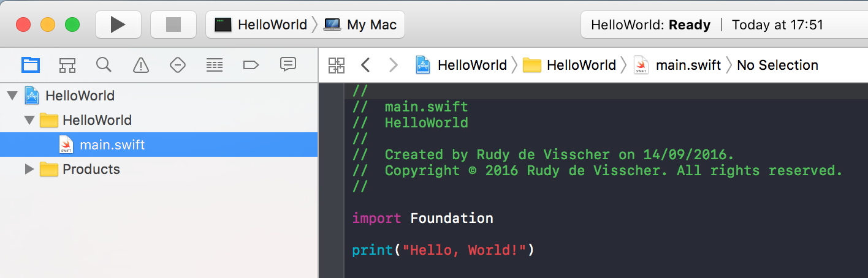
Task: Run the HelloWorld project with Play button
Action: click(x=118, y=24)
